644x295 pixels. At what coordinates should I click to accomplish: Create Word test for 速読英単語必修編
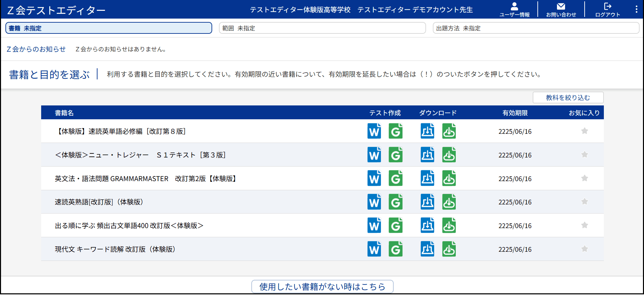coord(374,131)
